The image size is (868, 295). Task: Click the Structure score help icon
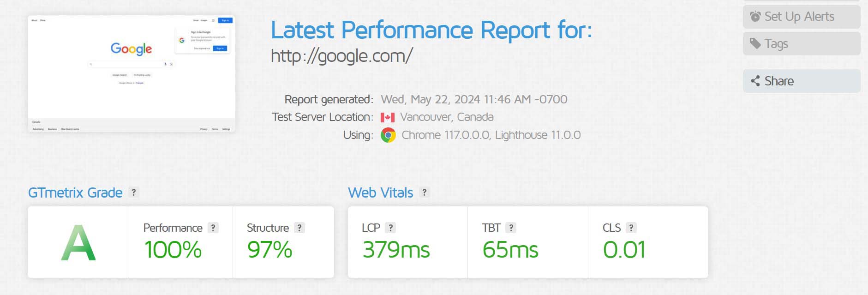pyautogui.click(x=299, y=228)
